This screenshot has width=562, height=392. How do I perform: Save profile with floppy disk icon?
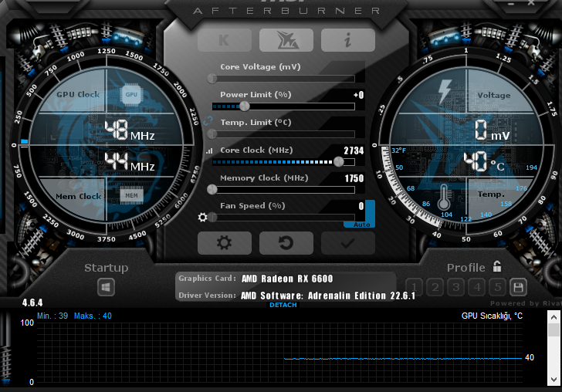tap(518, 287)
